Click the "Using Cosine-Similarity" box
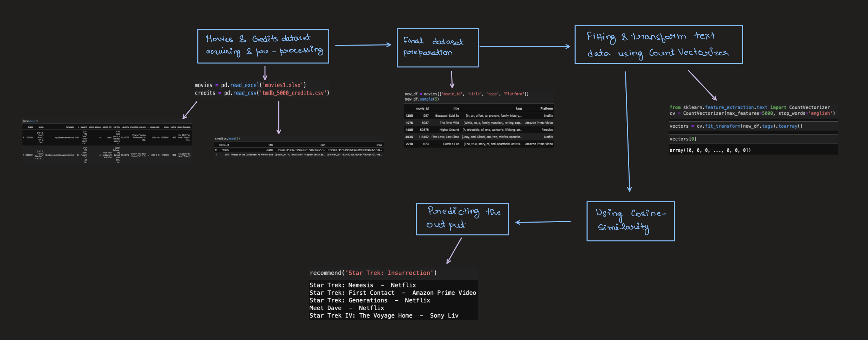This screenshot has height=340, width=868. pos(630,221)
